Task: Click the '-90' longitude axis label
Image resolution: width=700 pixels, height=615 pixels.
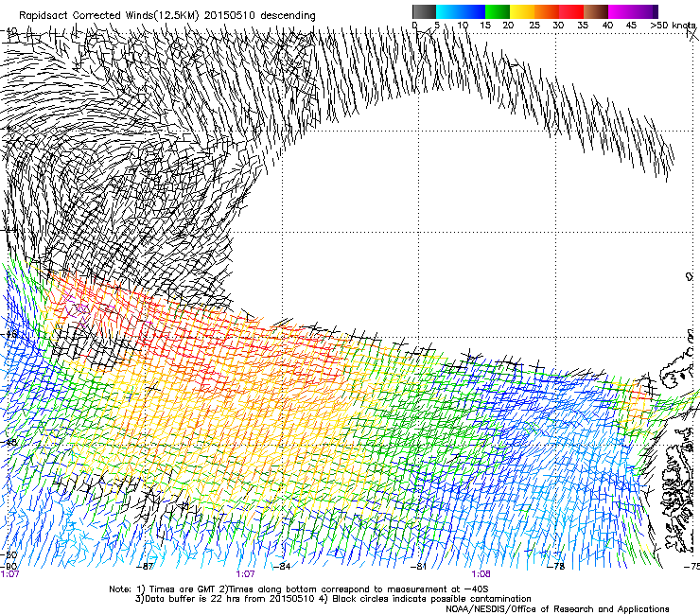Action: (x=9, y=567)
